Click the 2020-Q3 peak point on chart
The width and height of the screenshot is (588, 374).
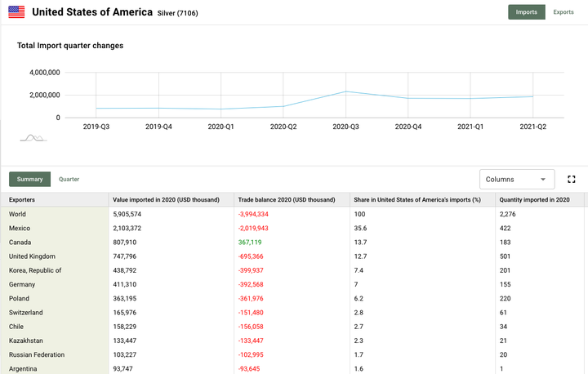tap(345, 91)
